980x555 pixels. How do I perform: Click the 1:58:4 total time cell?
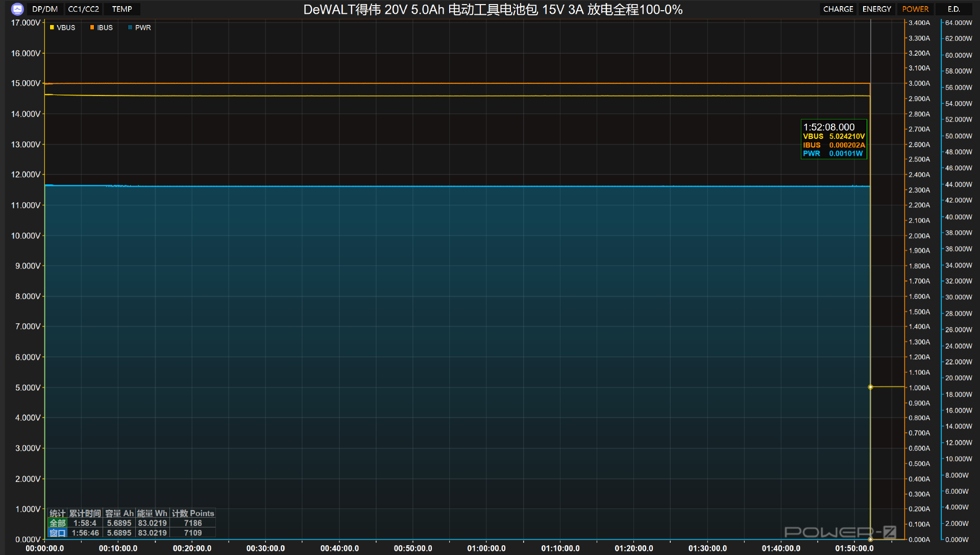pyautogui.click(x=85, y=523)
